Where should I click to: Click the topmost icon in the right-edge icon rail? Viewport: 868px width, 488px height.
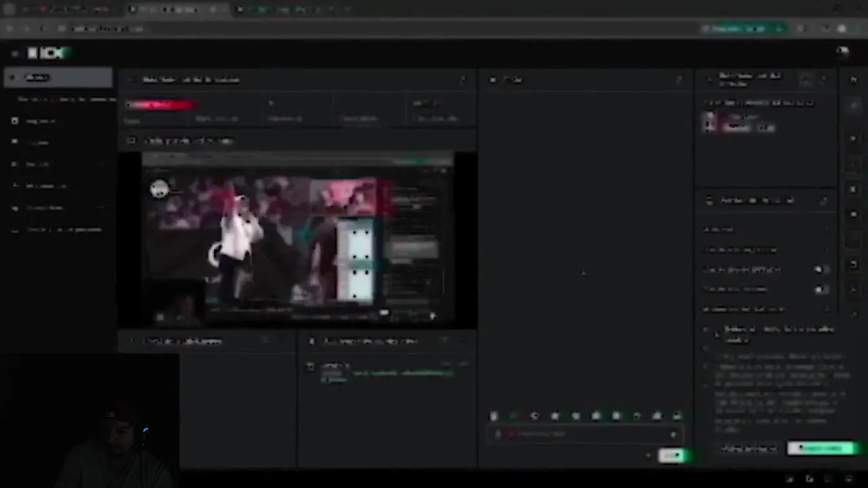tap(853, 80)
